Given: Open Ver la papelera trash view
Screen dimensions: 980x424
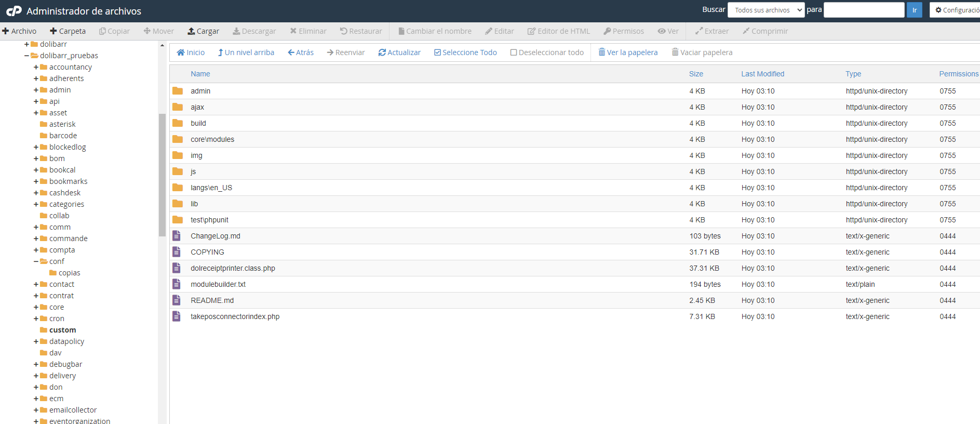Looking at the screenshot, I should [x=628, y=52].
